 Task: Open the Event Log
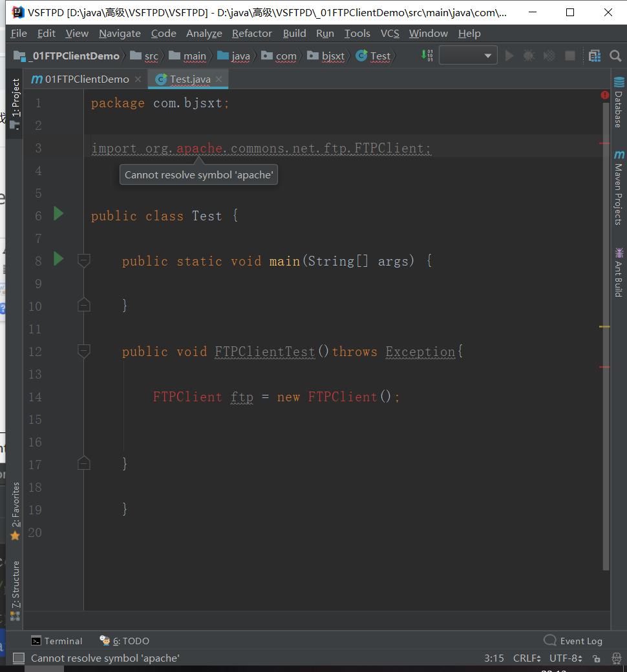click(573, 641)
